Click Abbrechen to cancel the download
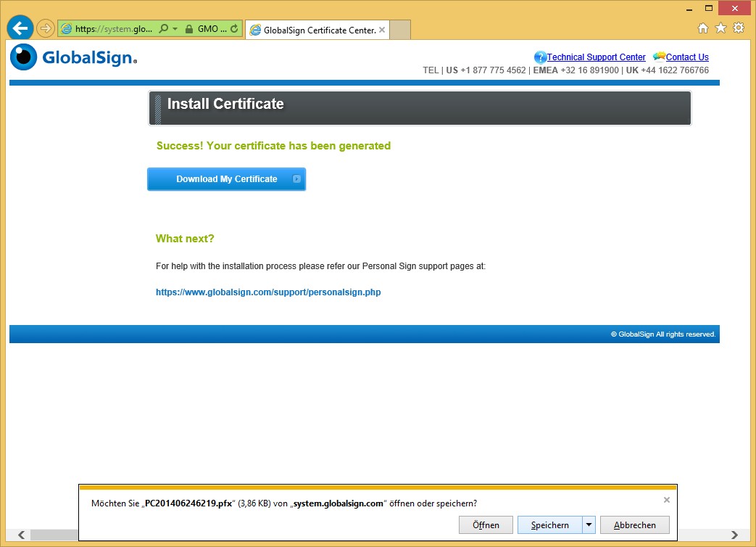Image resolution: width=756 pixels, height=547 pixels. [635, 525]
